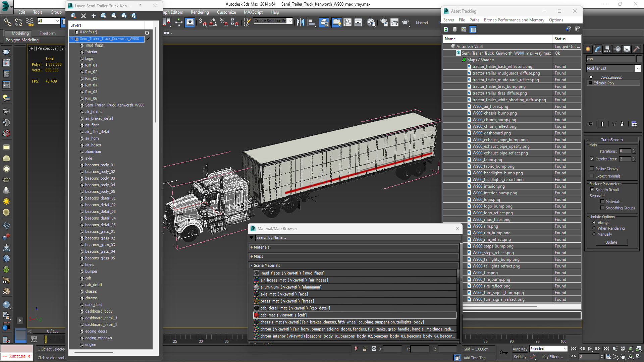644x362 pixels.
Task: Click the Create New Layer icon in Layers dialog
Action: [73, 16]
